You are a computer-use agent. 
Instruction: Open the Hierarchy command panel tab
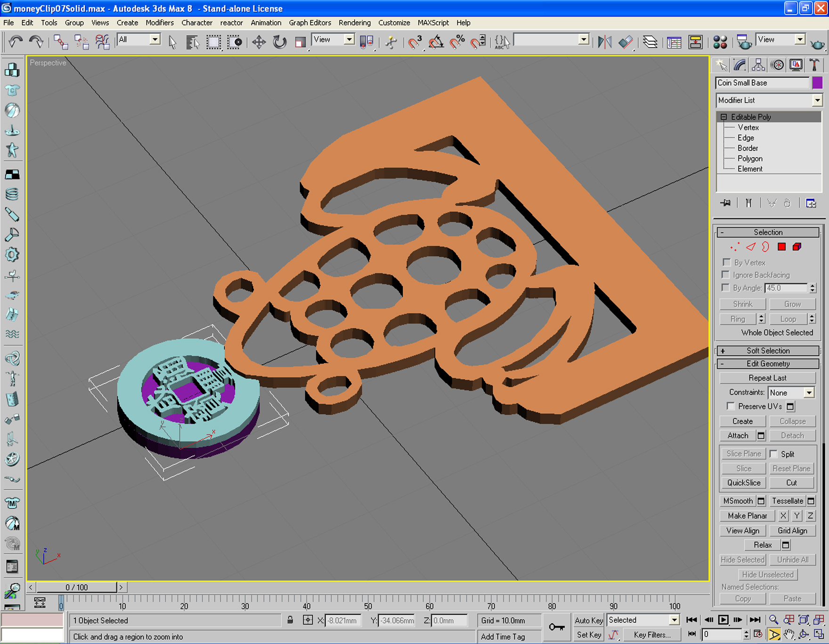[758, 65]
